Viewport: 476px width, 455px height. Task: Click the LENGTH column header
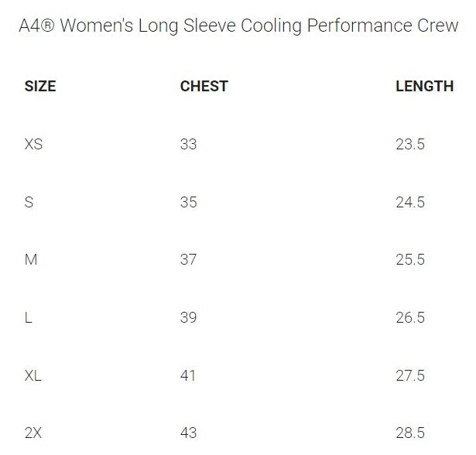[424, 86]
